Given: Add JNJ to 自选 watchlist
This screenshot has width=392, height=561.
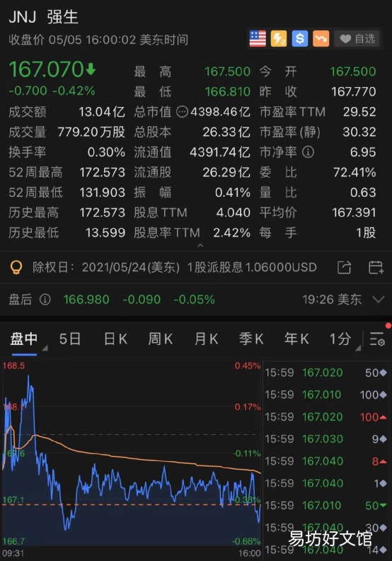Looking at the screenshot, I should [358, 39].
